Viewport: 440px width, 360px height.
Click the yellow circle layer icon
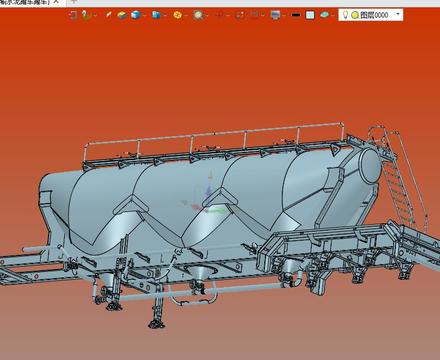[x=355, y=15]
